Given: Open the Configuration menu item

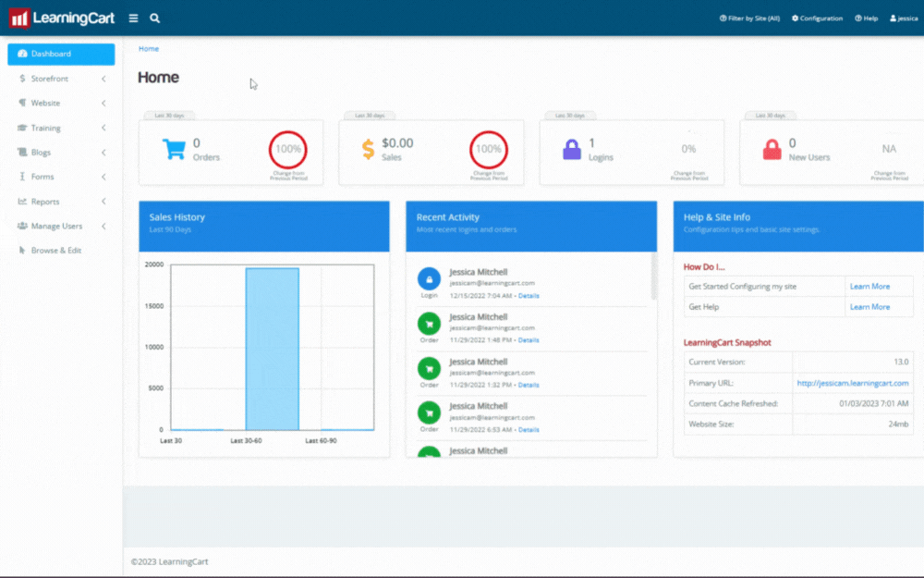Looking at the screenshot, I should 817,18.
